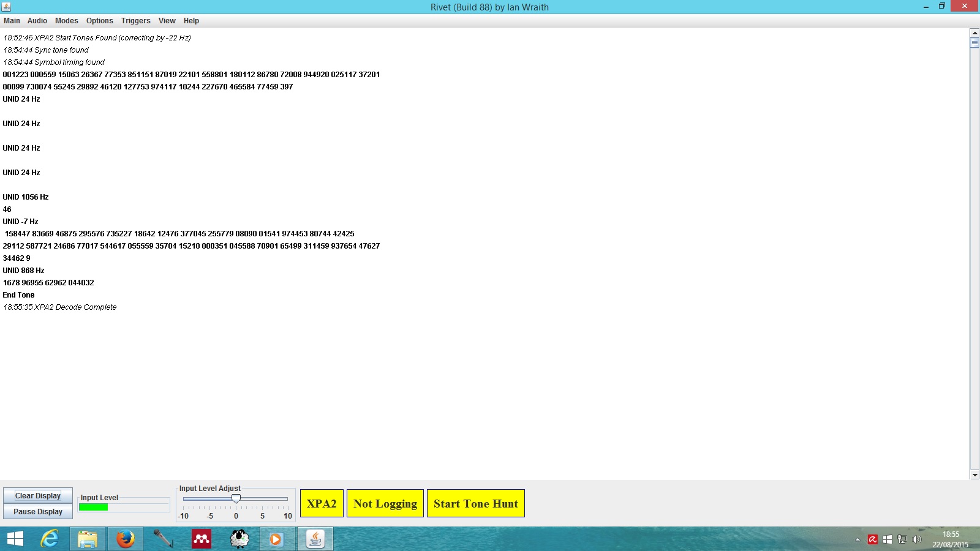
Task: Toggle the Not Logging button
Action: pyautogui.click(x=385, y=503)
